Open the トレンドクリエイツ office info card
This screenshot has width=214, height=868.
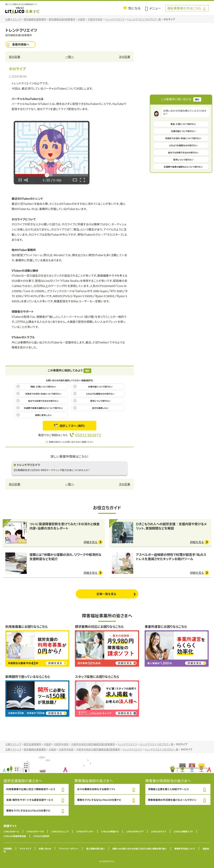(70, 468)
